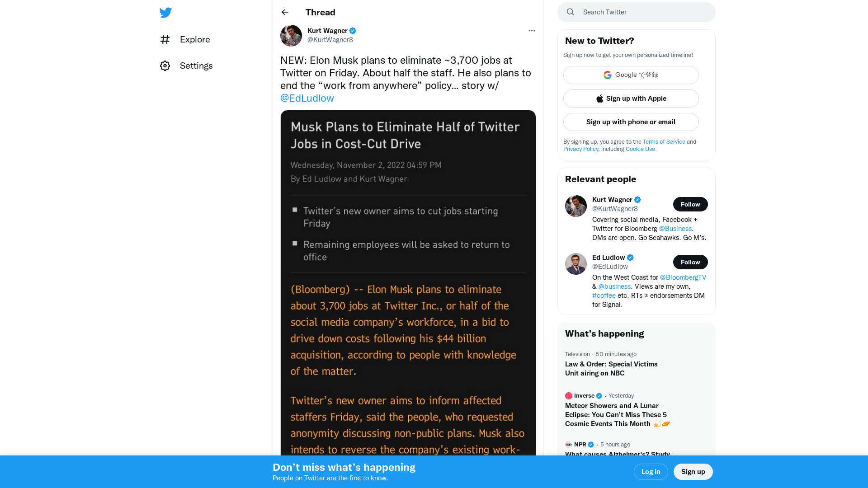This screenshot has height=488, width=868.
Task: Click the Terms of Service link
Action: point(664,141)
